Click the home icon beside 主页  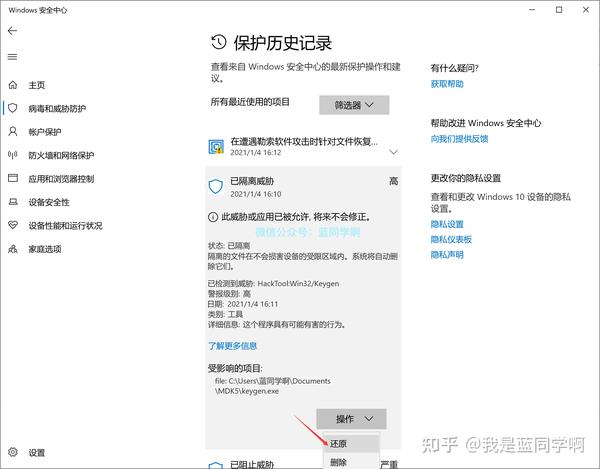point(13,85)
